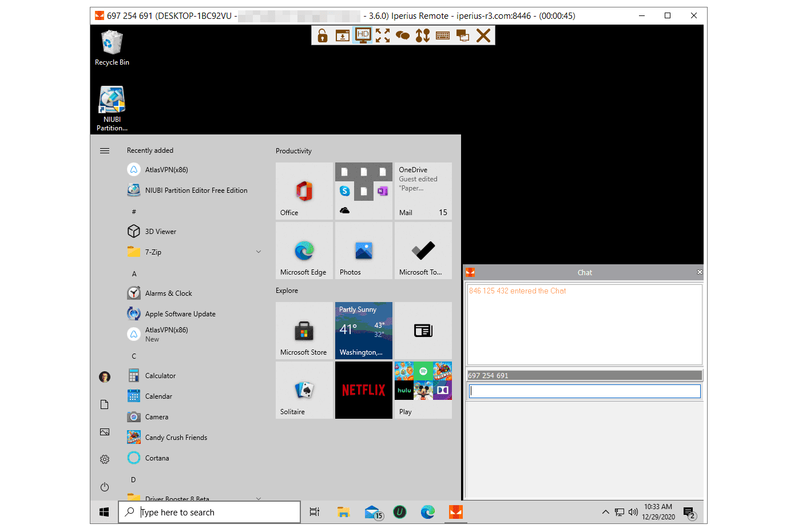Open the Mail tile showing 15
Image resolution: width=798 pixels, height=532 pixels.
click(x=423, y=191)
